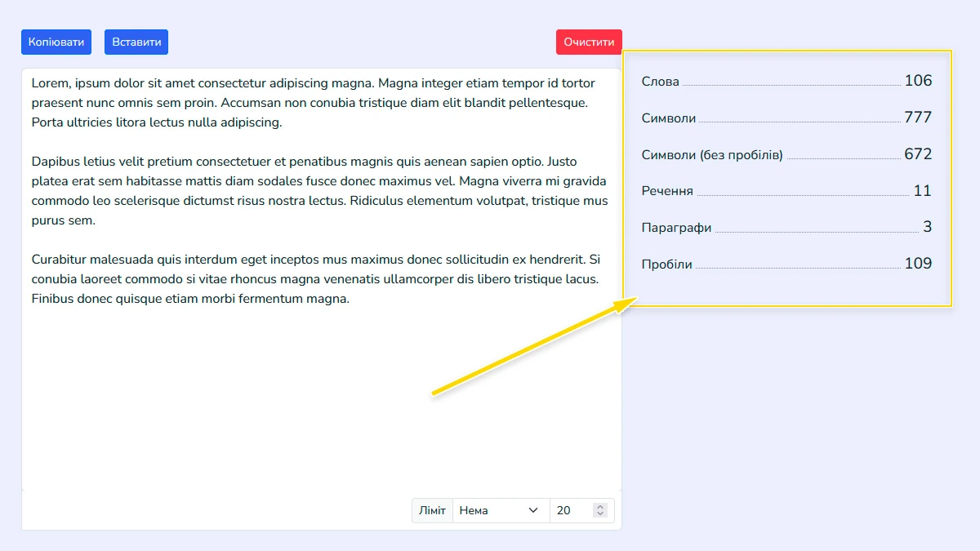
Task: Click the word count value 106
Action: pos(917,81)
